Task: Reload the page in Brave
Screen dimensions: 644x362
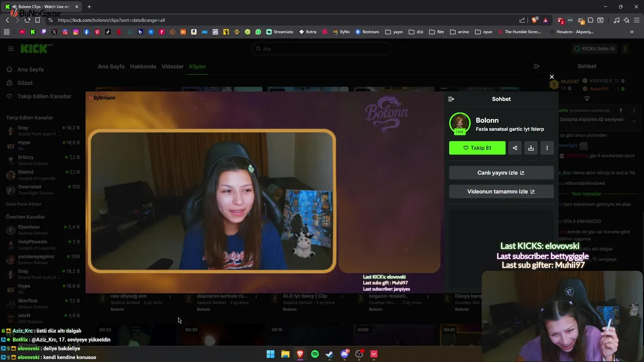Action: pyautogui.click(x=27, y=20)
